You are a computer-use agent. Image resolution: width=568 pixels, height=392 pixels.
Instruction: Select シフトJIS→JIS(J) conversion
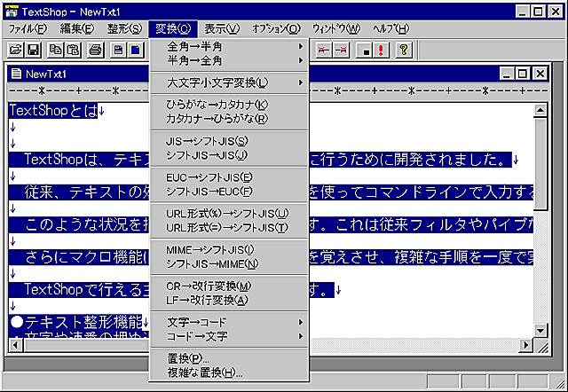229,155
